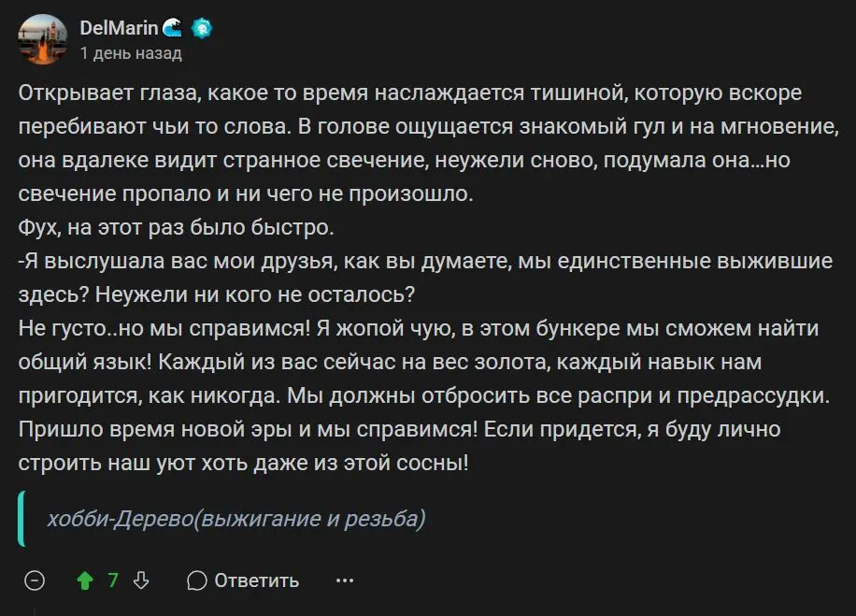Click the thread line below the collapse icon

pos(35,609)
